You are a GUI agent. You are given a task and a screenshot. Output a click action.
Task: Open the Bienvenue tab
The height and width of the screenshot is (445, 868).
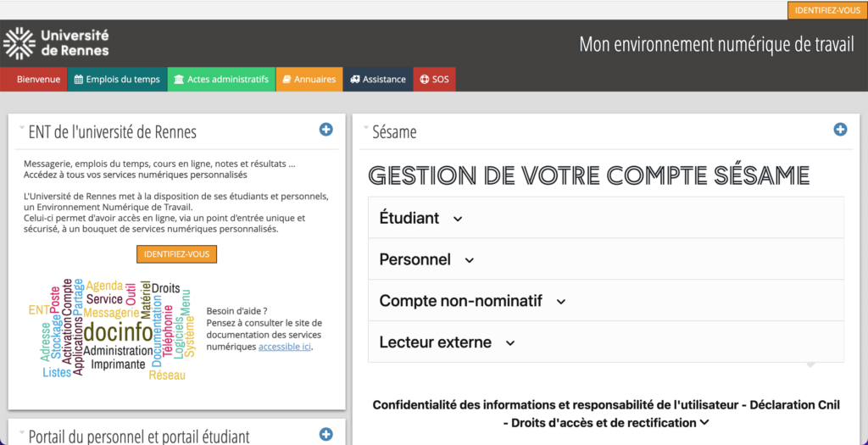[x=34, y=79]
